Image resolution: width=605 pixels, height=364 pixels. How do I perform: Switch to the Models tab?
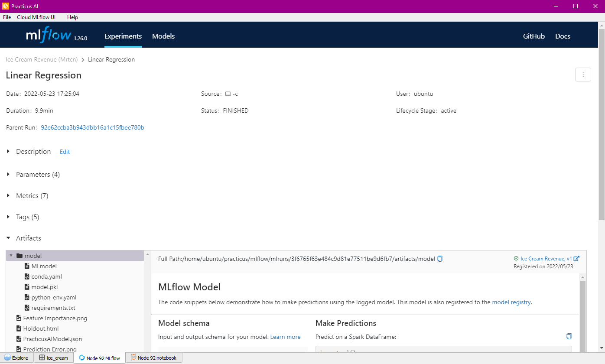coord(163,36)
